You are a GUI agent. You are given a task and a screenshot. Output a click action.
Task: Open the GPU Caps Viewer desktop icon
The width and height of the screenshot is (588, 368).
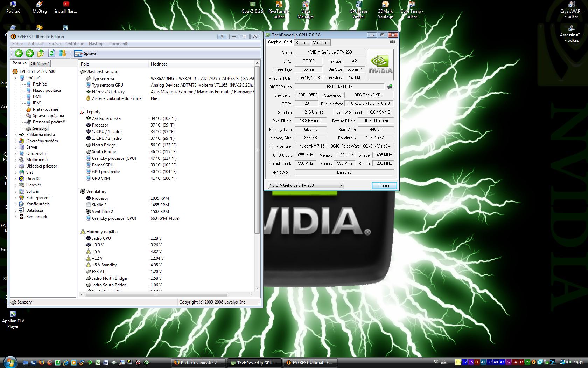(359, 10)
